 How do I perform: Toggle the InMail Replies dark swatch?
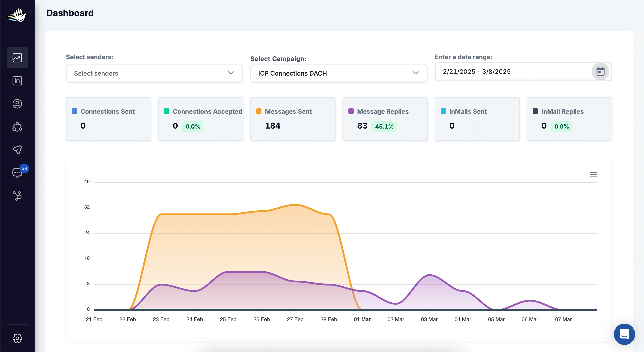(x=535, y=111)
